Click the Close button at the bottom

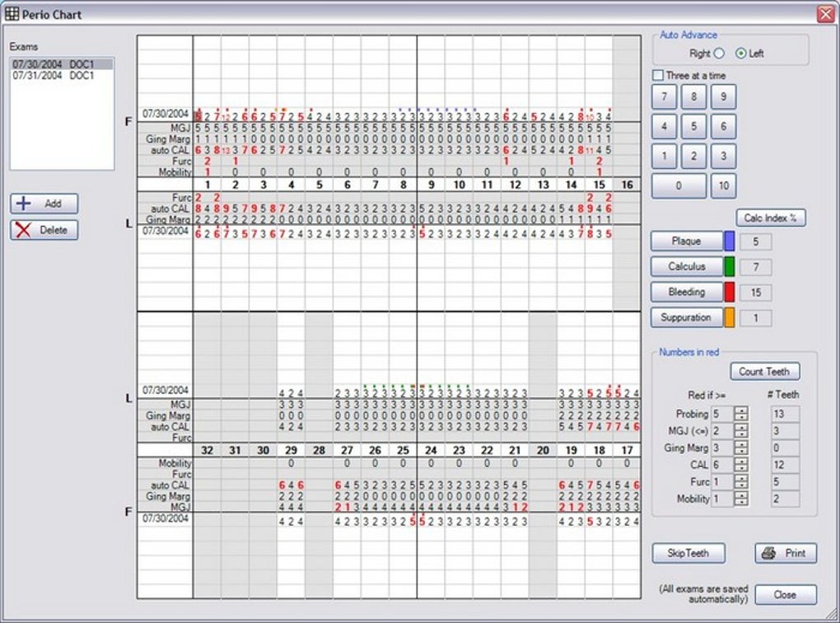786,595
